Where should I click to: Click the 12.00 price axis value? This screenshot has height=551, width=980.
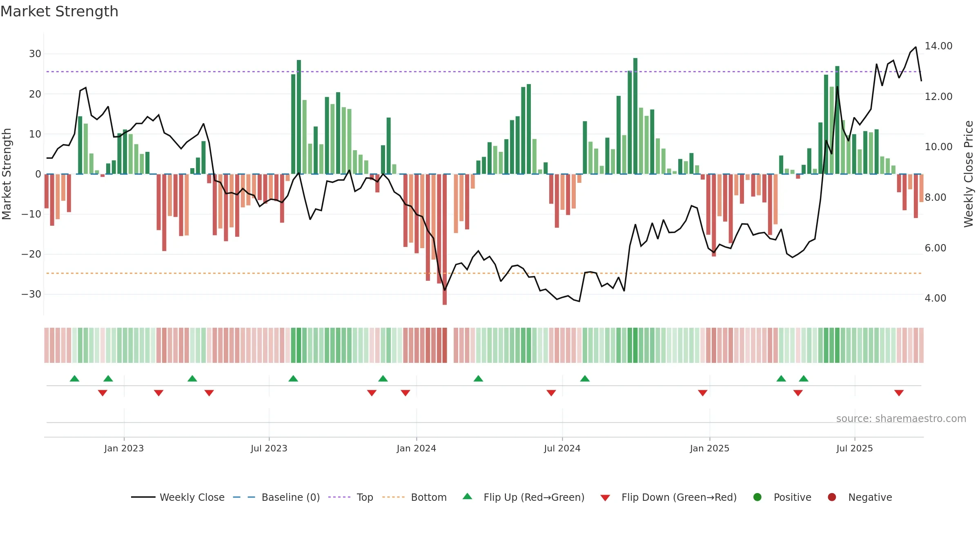point(938,97)
